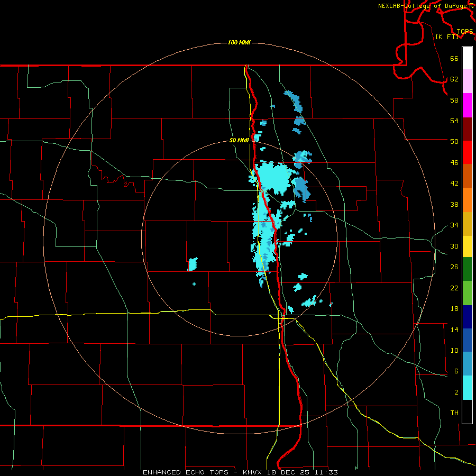Click the "50 NMI" range ring label

[x=239, y=140]
